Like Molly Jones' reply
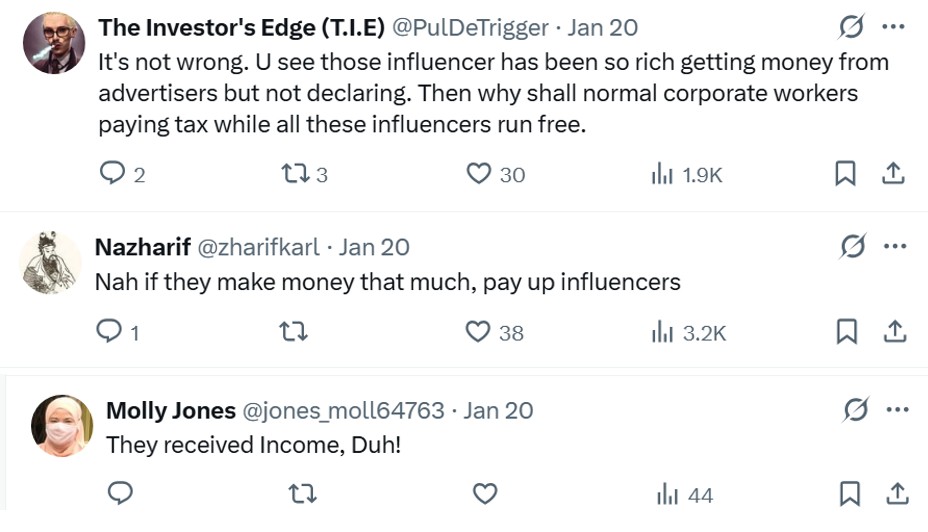 [485, 494]
